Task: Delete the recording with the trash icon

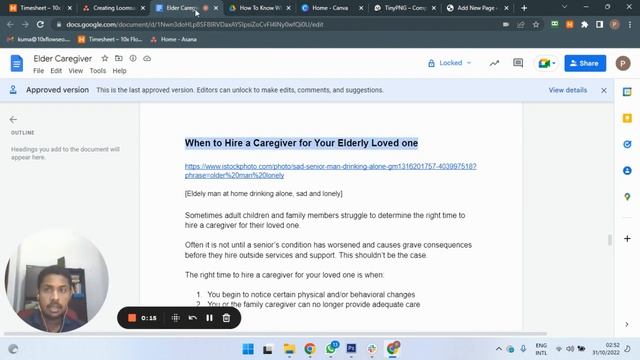Action: click(226, 318)
